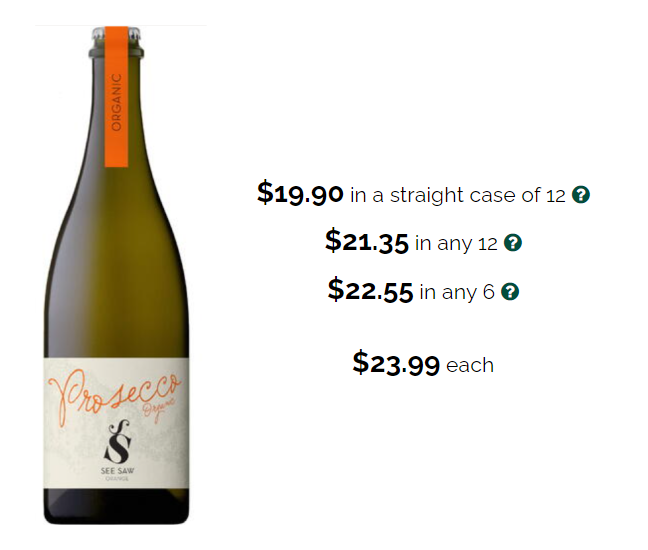
Task: Click the dark base of the bottle
Action: (x=117, y=507)
